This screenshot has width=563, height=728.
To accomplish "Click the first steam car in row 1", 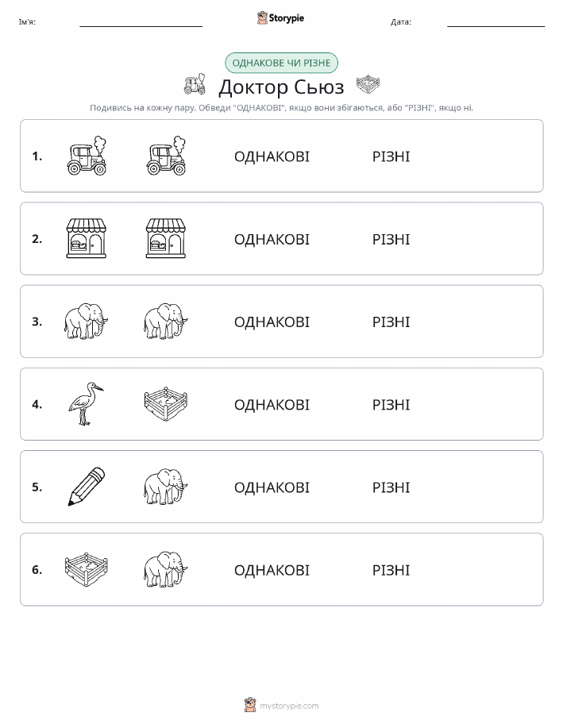I will [87, 156].
